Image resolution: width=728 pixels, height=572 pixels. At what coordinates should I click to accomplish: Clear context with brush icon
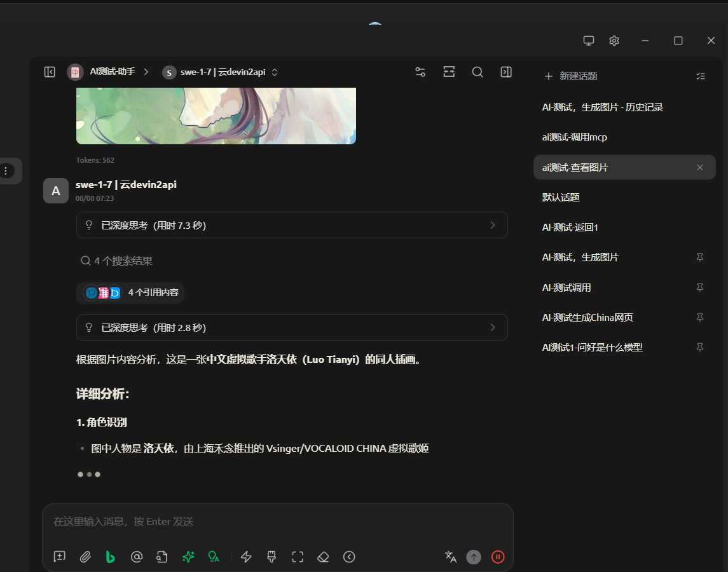271,557
